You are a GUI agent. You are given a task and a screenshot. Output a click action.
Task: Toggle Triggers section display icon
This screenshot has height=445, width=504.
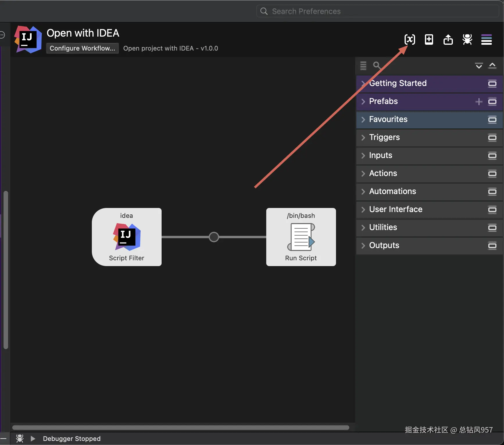click(x=492, y=138)
